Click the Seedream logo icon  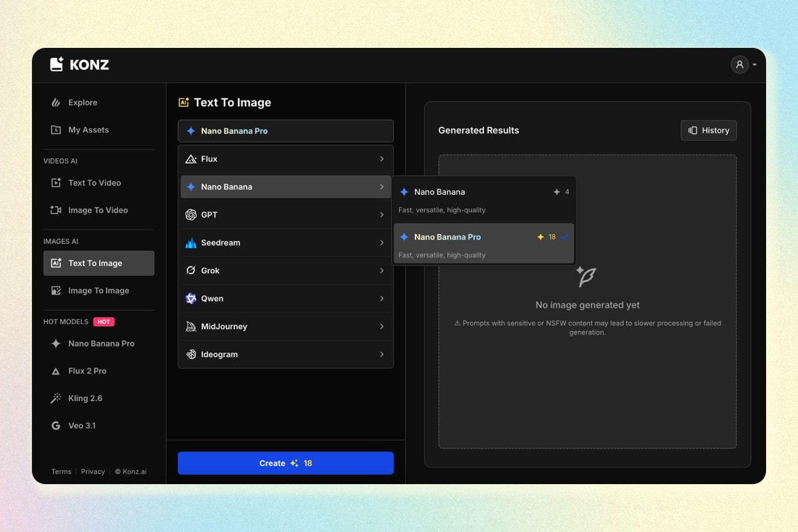point(191,243)
